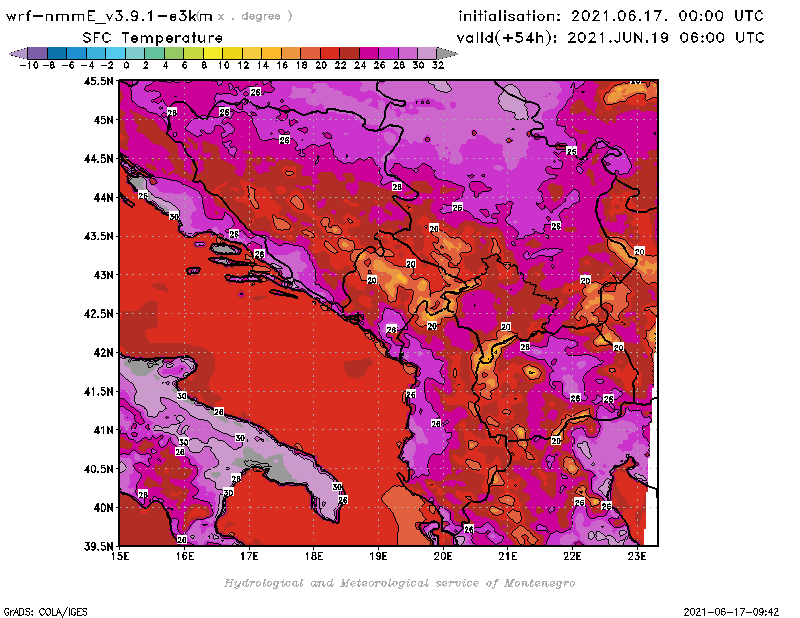Select legend swatch between 24 and 26
This screenshot has width=800, height=618.
pos(369,53)
